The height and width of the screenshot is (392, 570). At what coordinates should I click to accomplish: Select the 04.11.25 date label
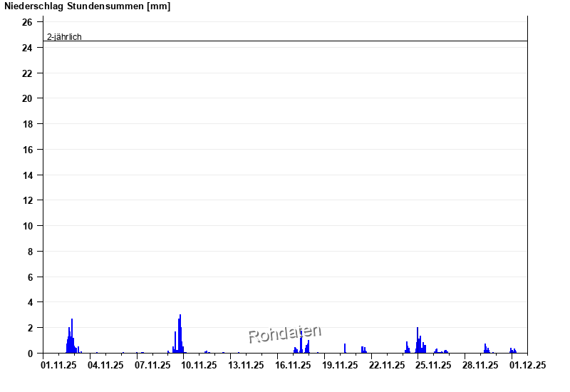(105, 366)
